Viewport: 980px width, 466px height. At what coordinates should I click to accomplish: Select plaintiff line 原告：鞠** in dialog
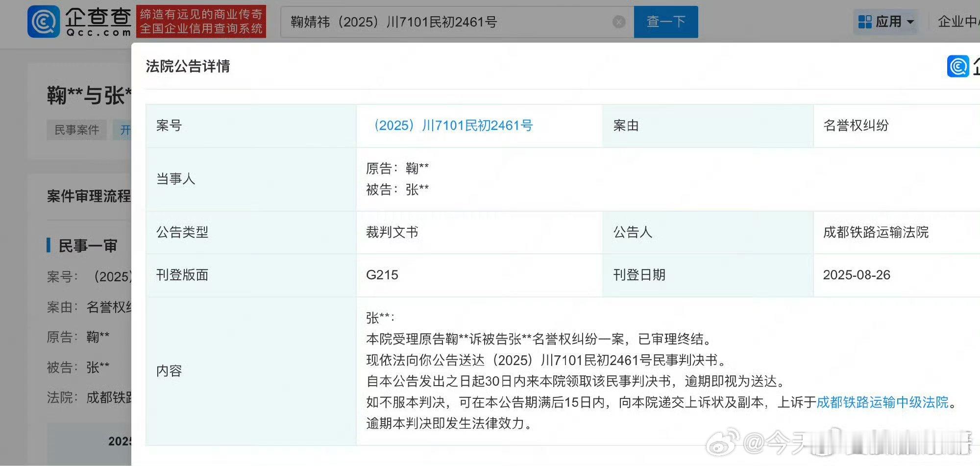(x=397, y=169)
